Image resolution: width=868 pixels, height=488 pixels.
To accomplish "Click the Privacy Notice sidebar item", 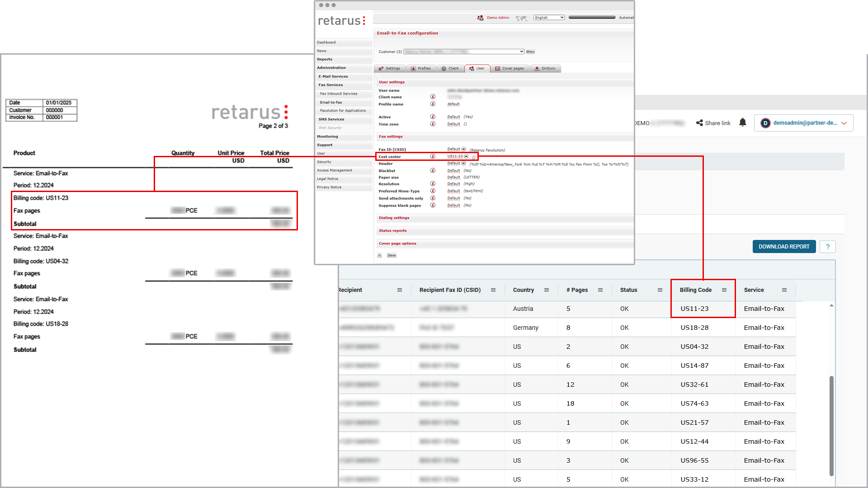I will pos(344,187).
